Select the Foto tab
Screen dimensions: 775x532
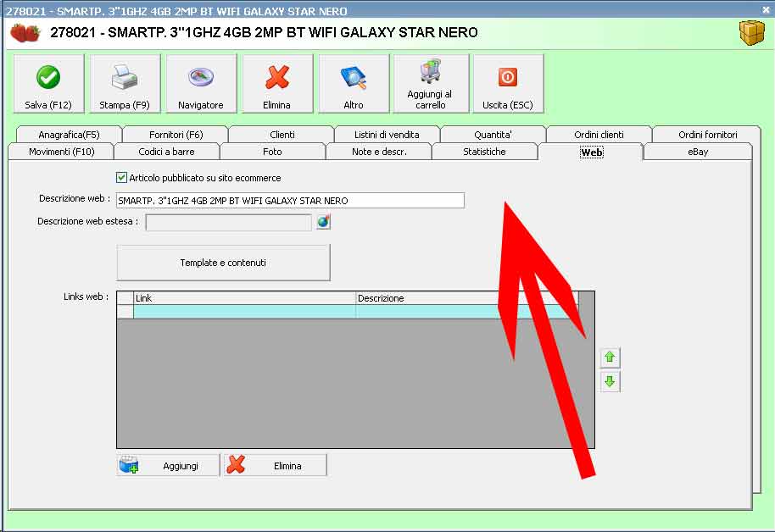click(x=272, y=152)
